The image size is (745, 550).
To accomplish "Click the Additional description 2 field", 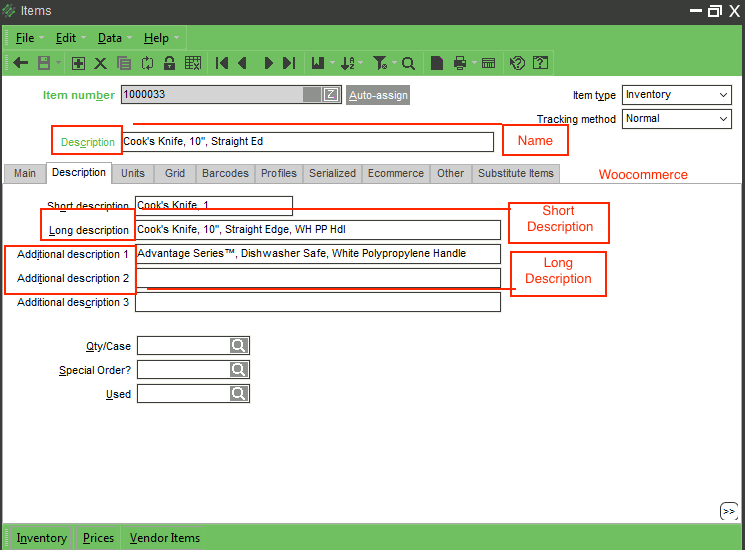I will point(318,278).
